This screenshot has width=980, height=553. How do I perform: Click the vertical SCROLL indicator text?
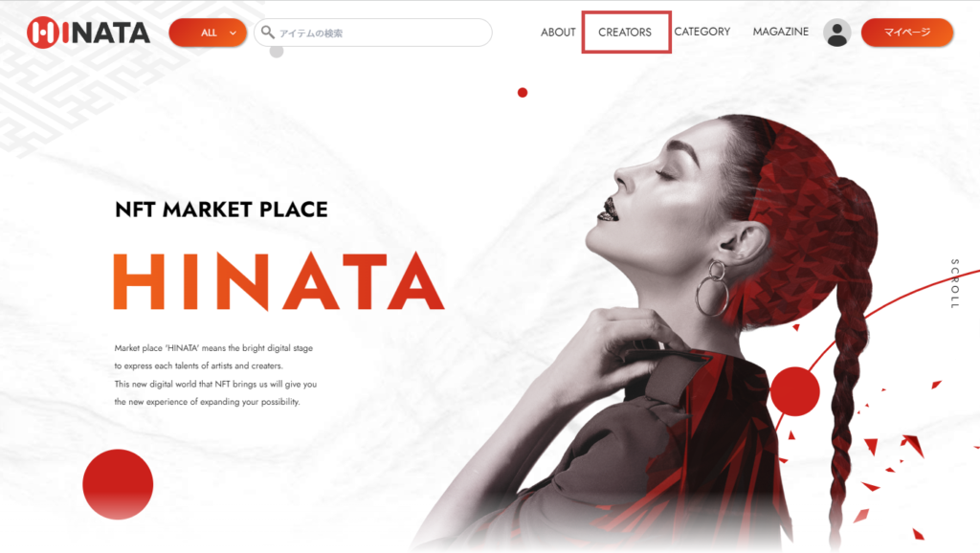click(954, 284)
